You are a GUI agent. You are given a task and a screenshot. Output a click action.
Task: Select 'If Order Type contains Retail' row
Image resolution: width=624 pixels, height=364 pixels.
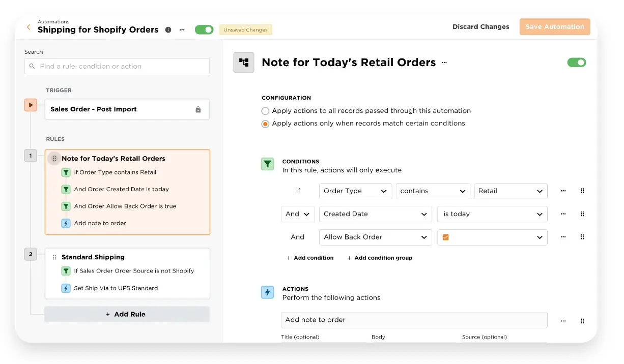115,172
